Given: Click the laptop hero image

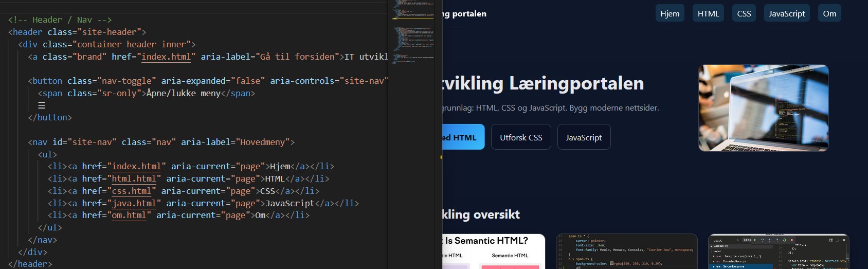Looking at the screenshot, I should [x=763, y=108].
